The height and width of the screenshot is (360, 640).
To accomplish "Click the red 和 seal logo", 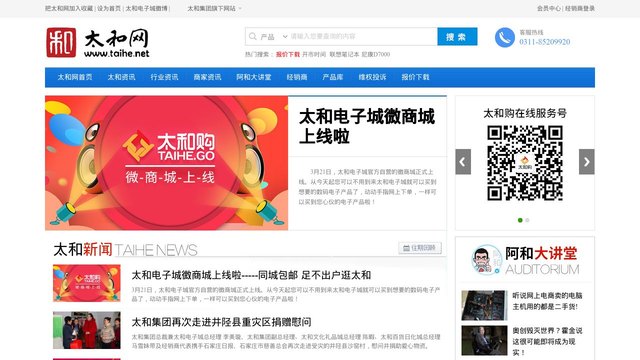I will (x=61, y=42).
